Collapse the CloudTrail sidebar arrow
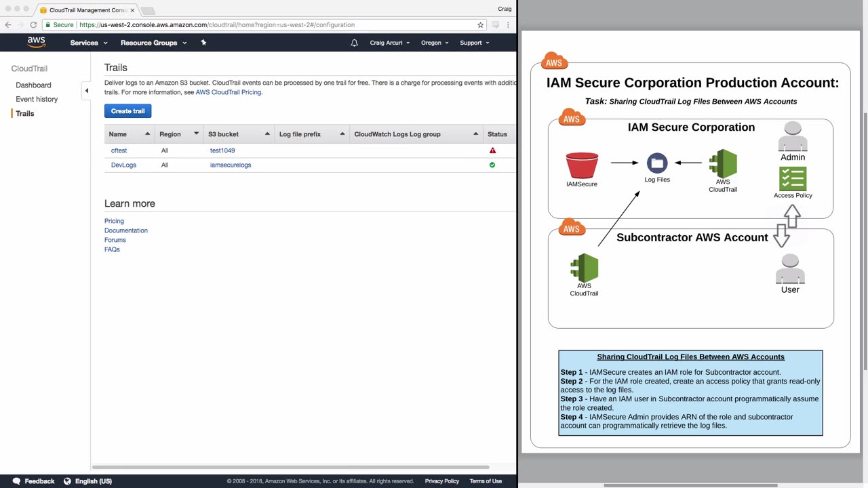This screenshot has height=488, width=868. pos(86,91)
